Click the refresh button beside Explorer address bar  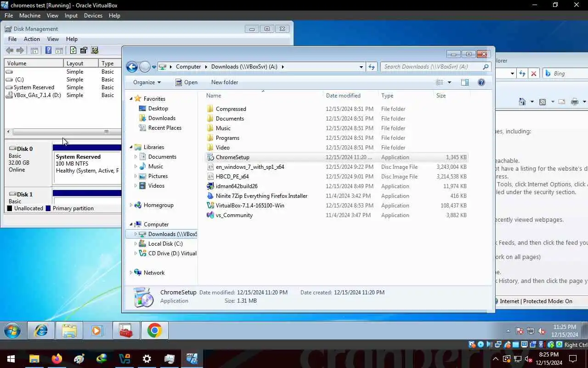(x=372, y=67)
